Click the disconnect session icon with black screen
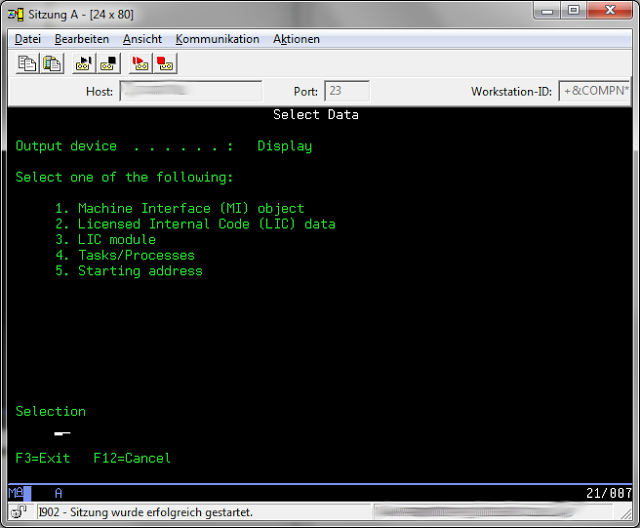The image size is (640, 528). [107, 64]
